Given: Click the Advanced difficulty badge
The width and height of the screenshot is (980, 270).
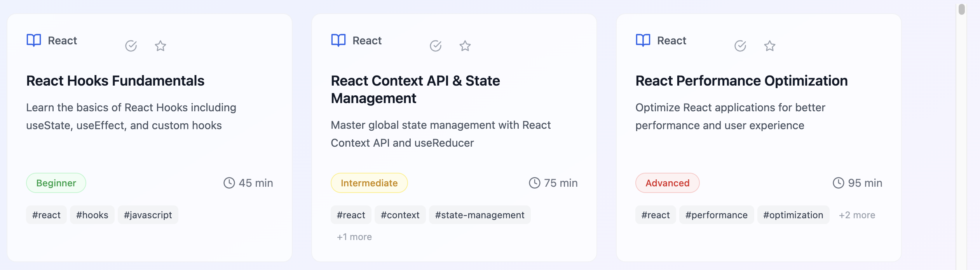Looking at the screenshot, I should tap(668, 183).
